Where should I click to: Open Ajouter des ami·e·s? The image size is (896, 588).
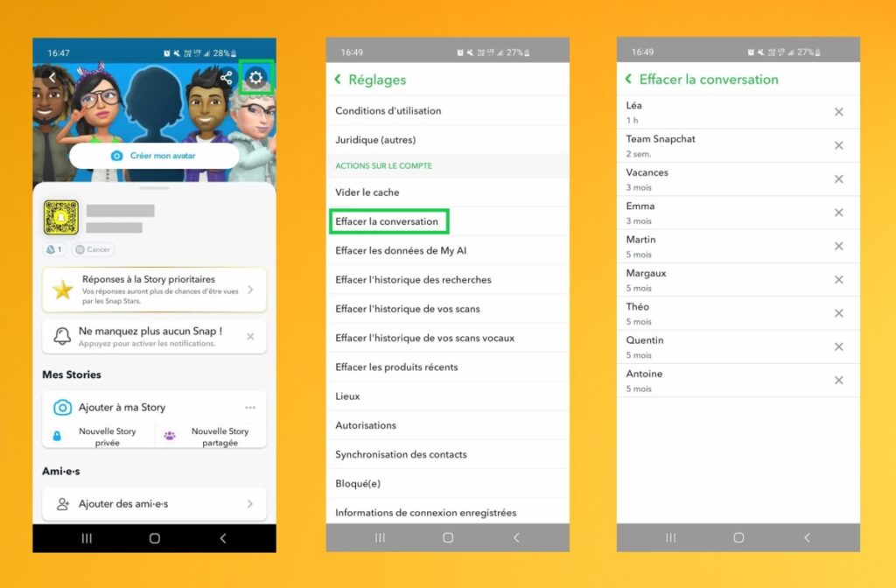pyautogui.click(x=154, y=504)
